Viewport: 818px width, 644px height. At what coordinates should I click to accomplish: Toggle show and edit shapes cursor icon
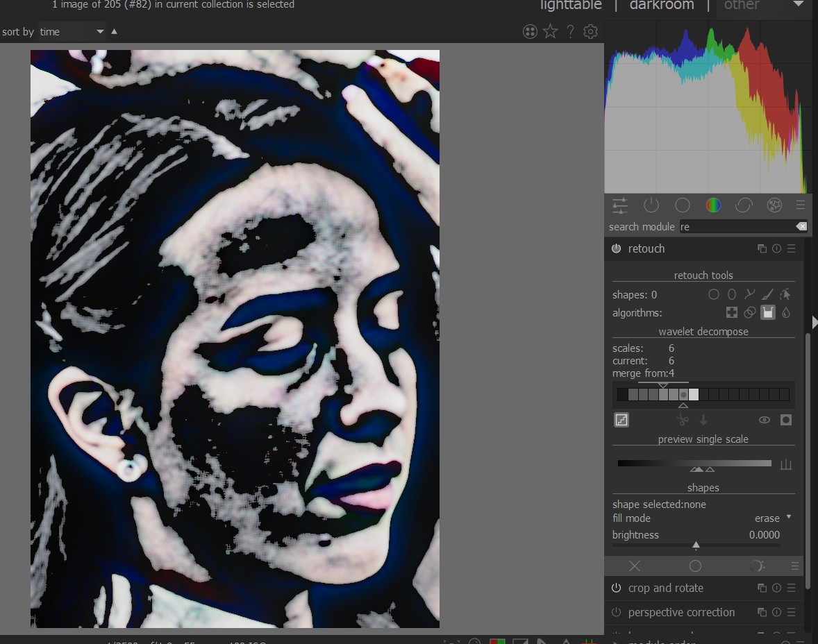785,295
